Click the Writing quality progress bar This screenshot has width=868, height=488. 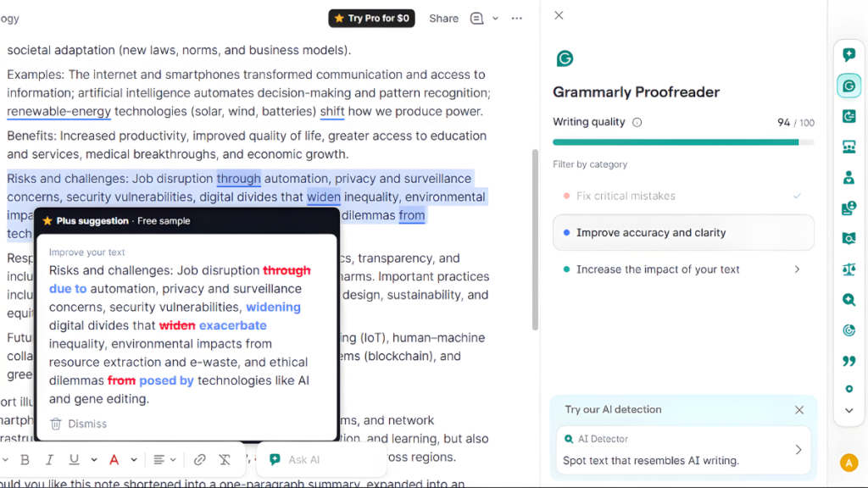[x=683, y=142]
